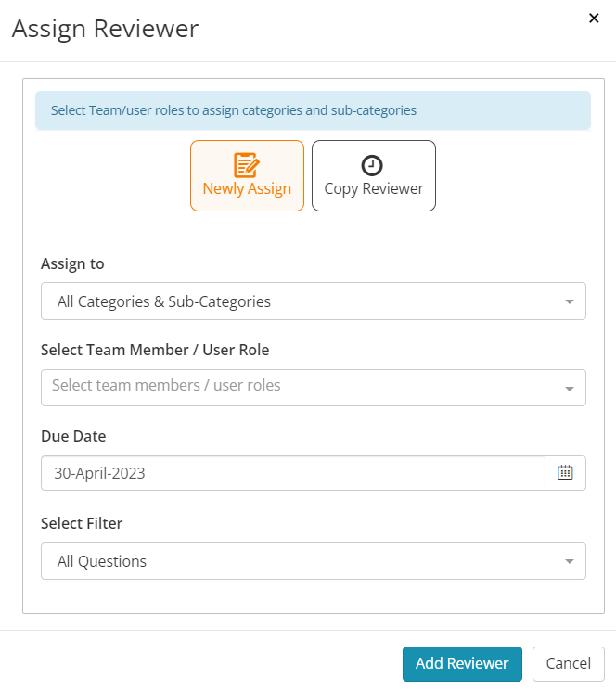The width and height of the screenshot is (616, 692).
Task: Open Select team members / user roles dropdown
Action: pyautogui.click(x=314, y=388)
